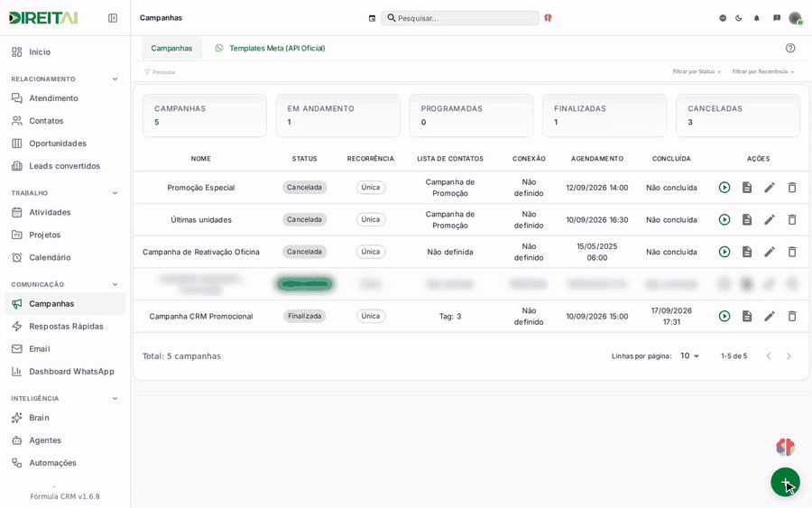This screenshot has height=508, width=812.
Task: Open the Filtrar por Recorrência dropdown
Action: (762, 72)
